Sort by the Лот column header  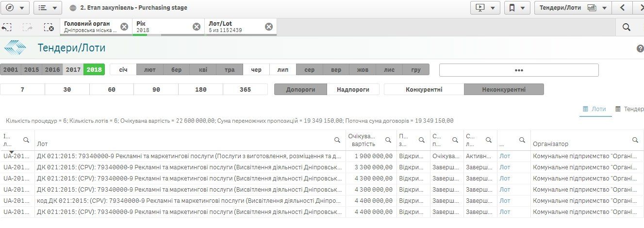(42, 144)
